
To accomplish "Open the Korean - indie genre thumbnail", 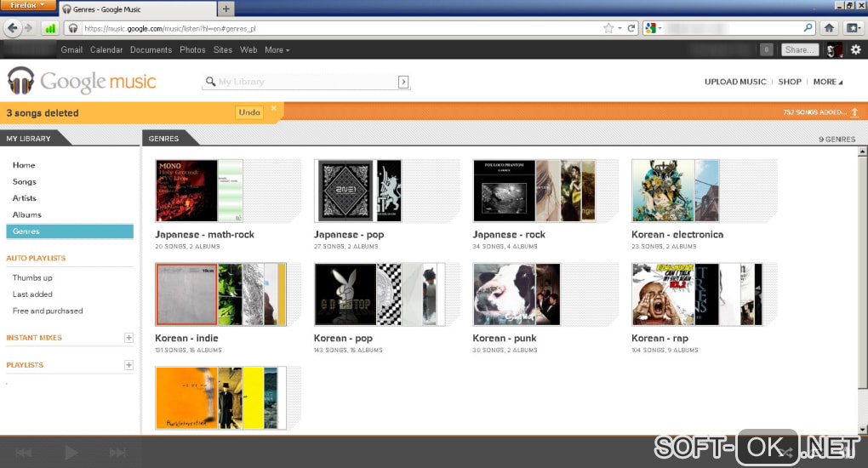I will [x=221, y=294].
